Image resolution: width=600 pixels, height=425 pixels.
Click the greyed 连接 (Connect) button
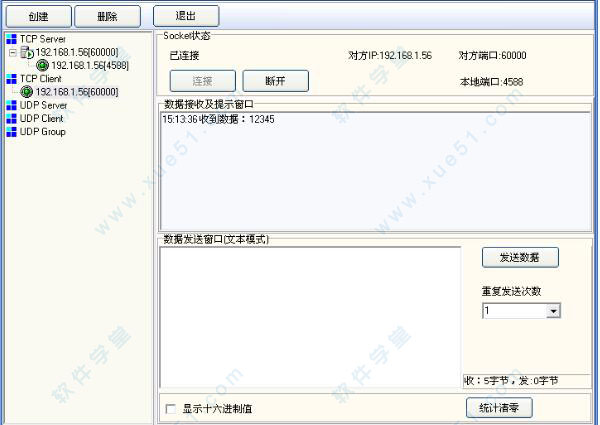(x=202, y=81)
